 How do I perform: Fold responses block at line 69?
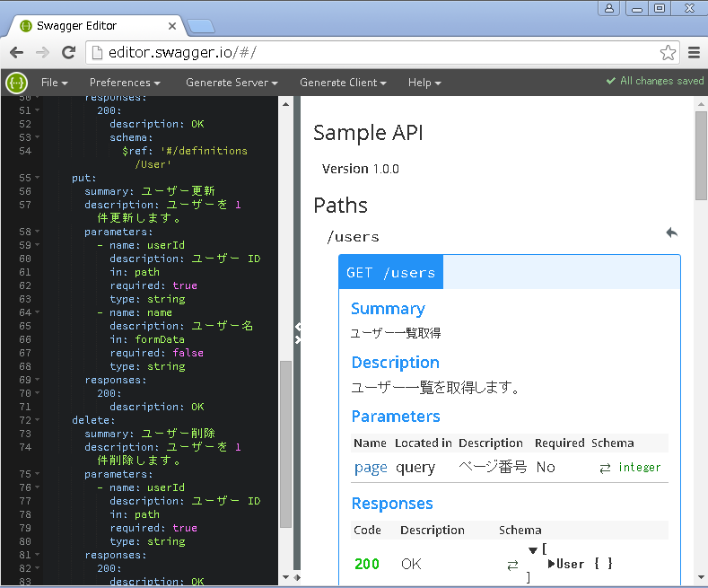(x=37, y=380)
